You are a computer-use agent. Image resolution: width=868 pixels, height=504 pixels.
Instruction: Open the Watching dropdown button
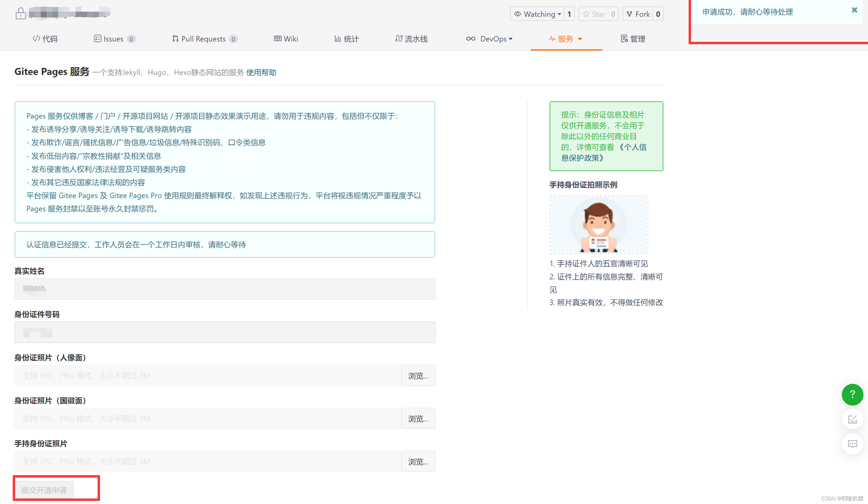[537, 14]
